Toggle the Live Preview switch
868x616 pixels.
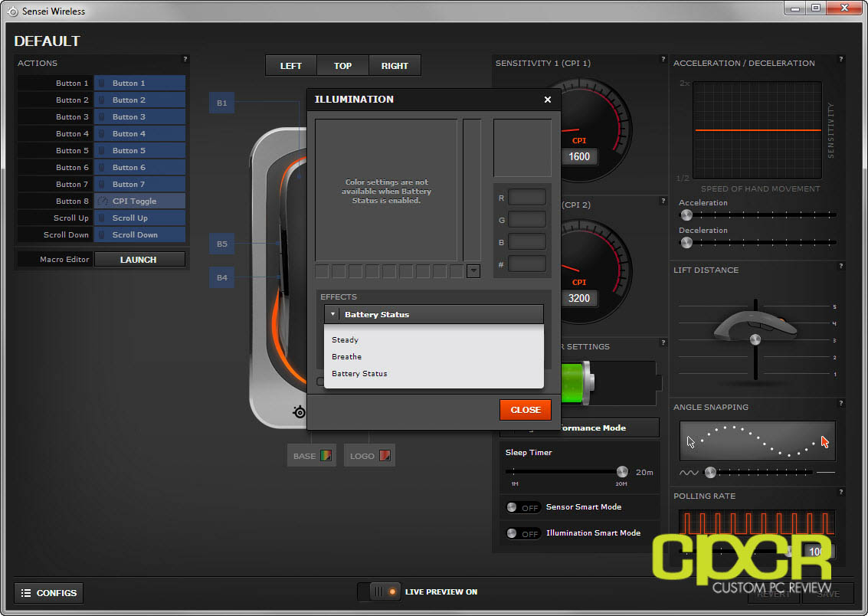[x=378, y=591]
